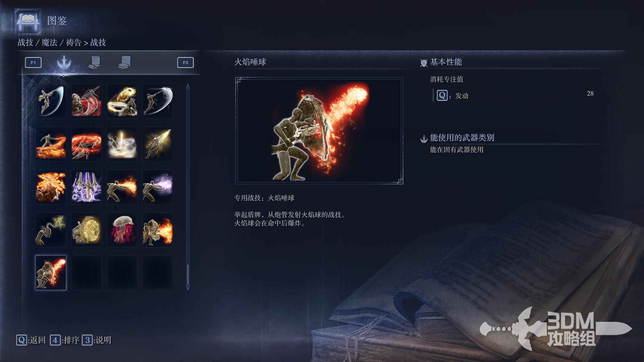This screenshot has width=644, height=362.
Task: Click the scrollbar down arrow of skill list
Action: coord(188,287)
